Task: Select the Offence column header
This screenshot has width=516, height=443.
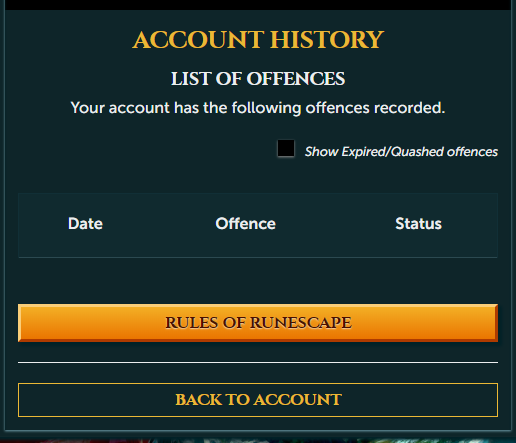Action: tap(246, 223)
